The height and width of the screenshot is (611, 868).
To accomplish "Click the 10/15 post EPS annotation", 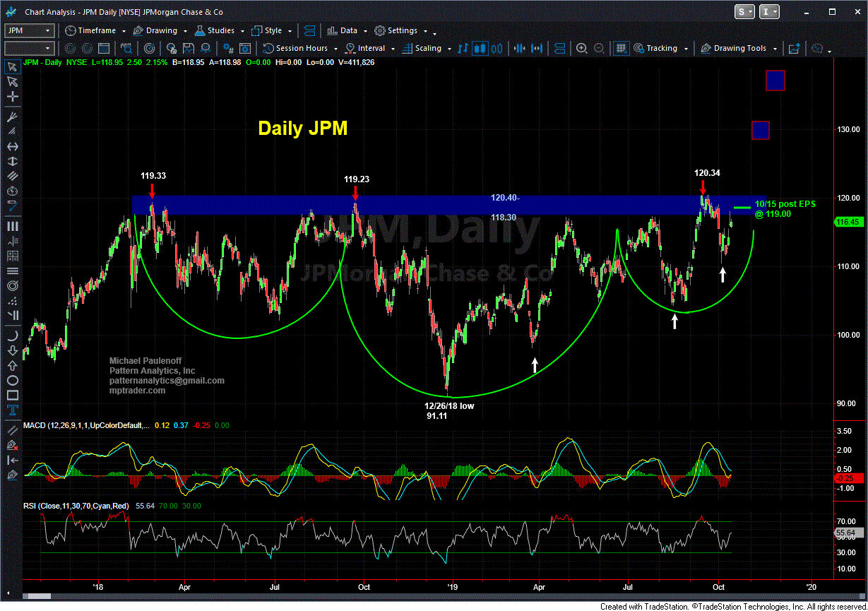I will pyautogui.click(x=785, y=208).
